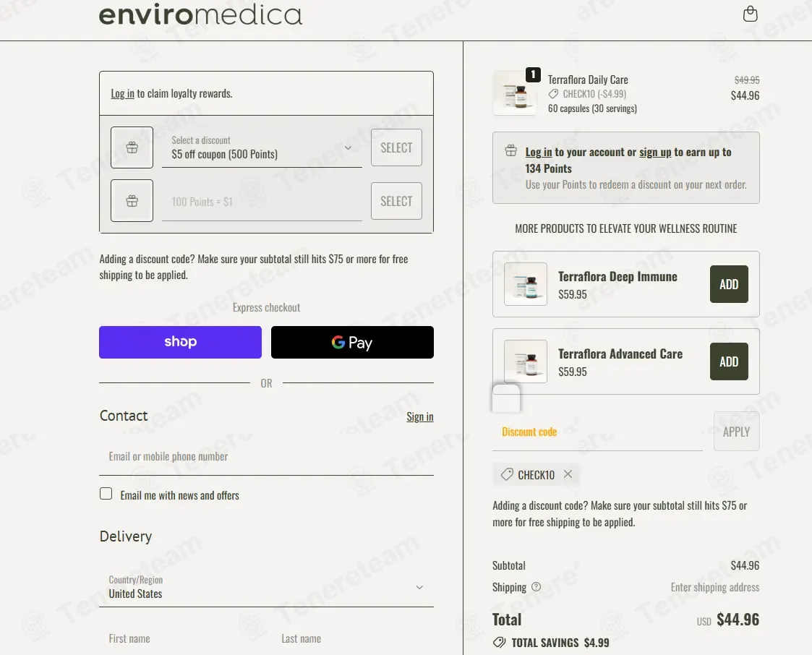Screen dimensions: 812x655
Task: Focus the Last name field
Action: [x=353, y=638]
